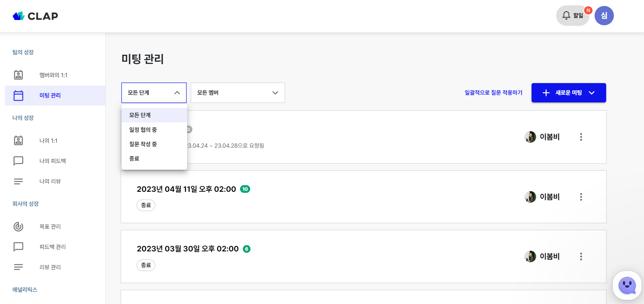This screenshot has height=304, width=644.
Task: Go to 리뷰 관리 page
Action: [x=50, y=267]
